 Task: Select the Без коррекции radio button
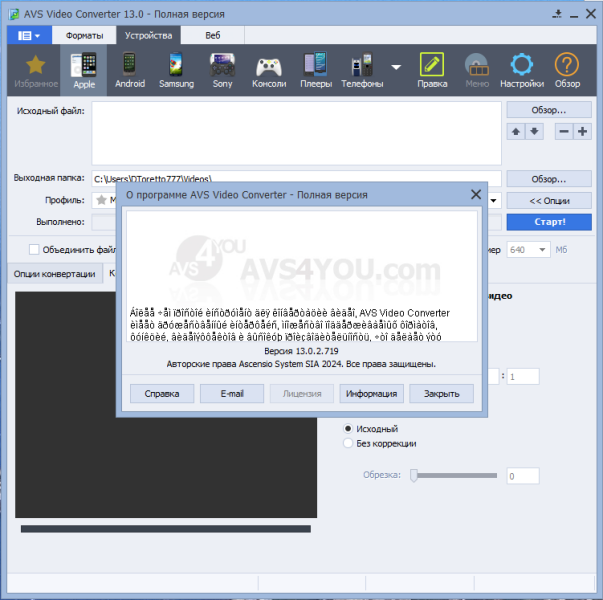click(348, 443)
